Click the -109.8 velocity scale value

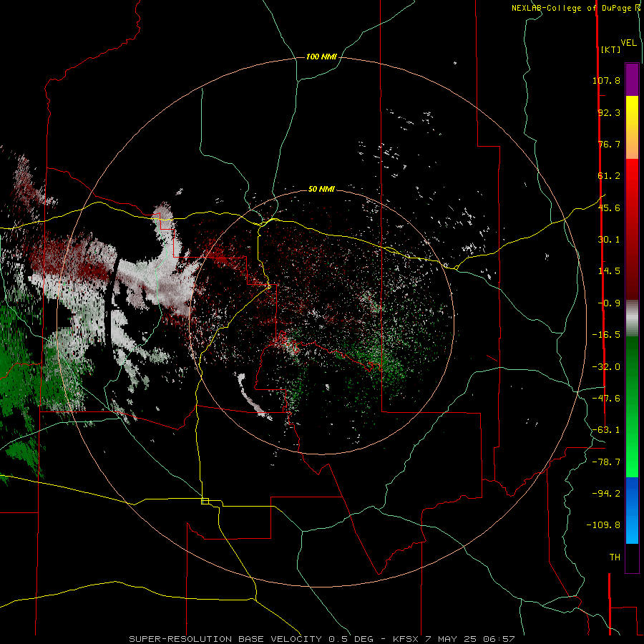603,525
